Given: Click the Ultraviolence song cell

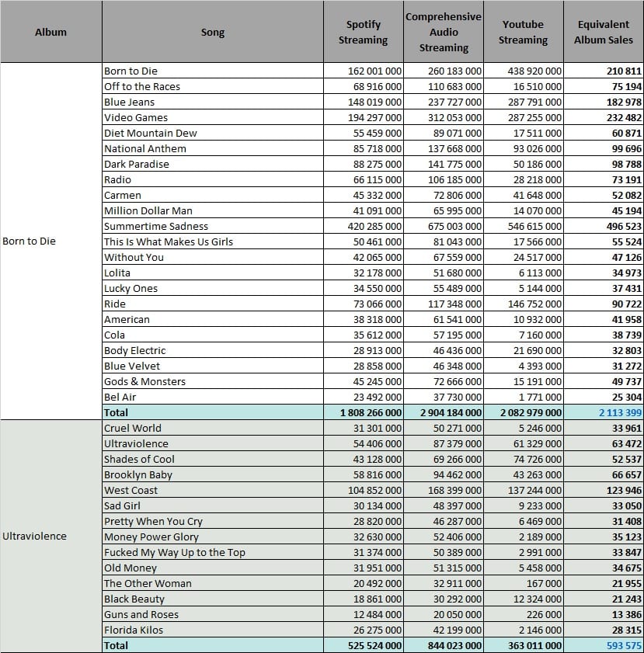Looking at the screenshot, I should pos(212,443).
